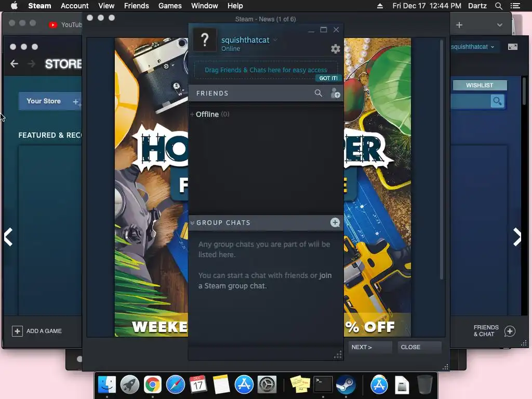Open Notes from the Dock
This screenshot has width=532, height=399.
221,384
